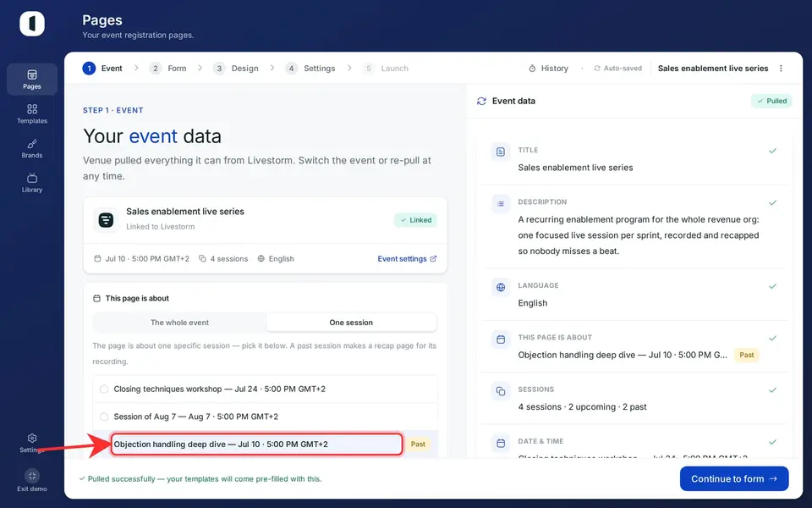Click the calendar icon beside Jul 10 date
Image resolution: width=812 pixels, height=508 pixels.
click(97, 259)
